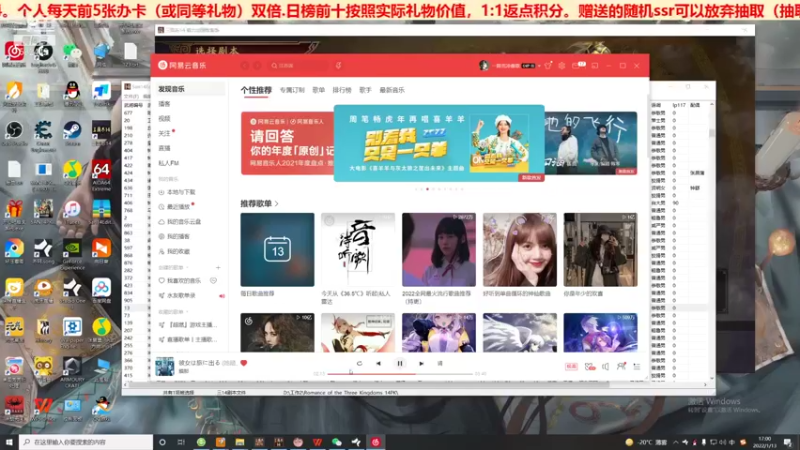This screenshot has width=800, height=450.
Task: Open the WPS icon in taskbar
Action: (x=317, y=442)
